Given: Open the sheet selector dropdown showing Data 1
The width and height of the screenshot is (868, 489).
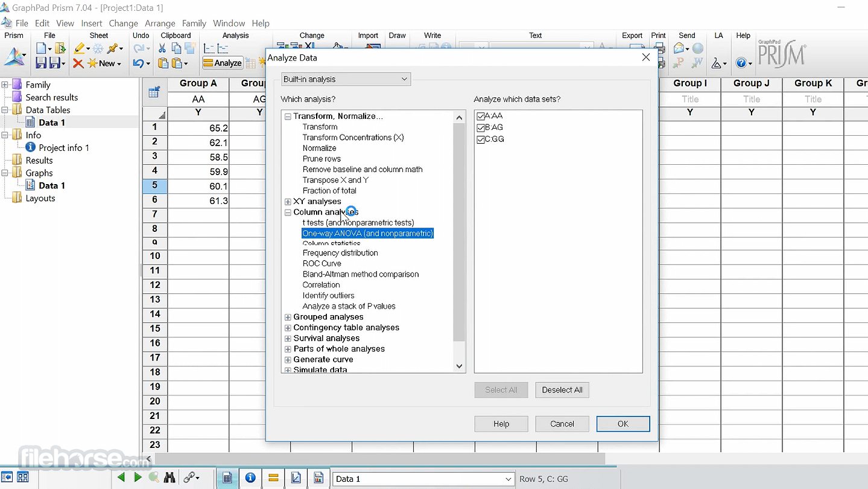Looking at the screenshot, I should point(424,479).
